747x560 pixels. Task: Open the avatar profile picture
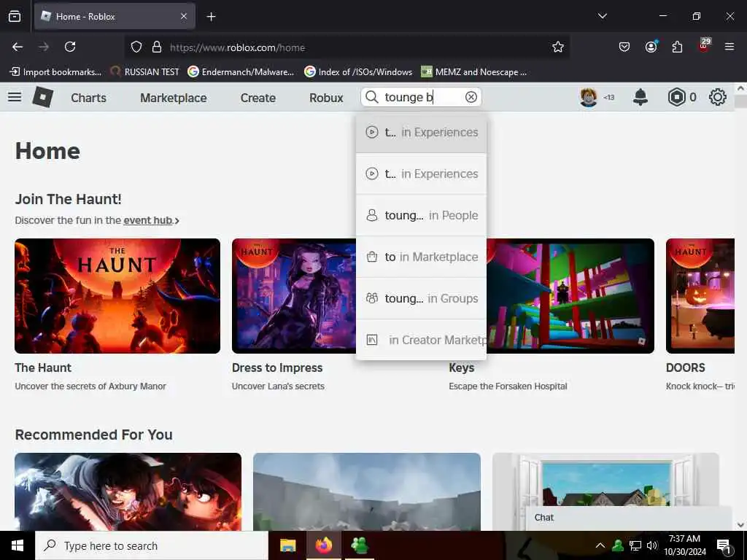[x=589, y=97]
